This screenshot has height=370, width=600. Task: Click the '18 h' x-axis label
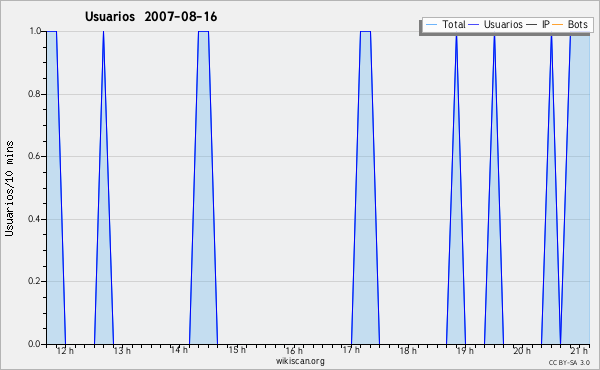pos(408,351)
